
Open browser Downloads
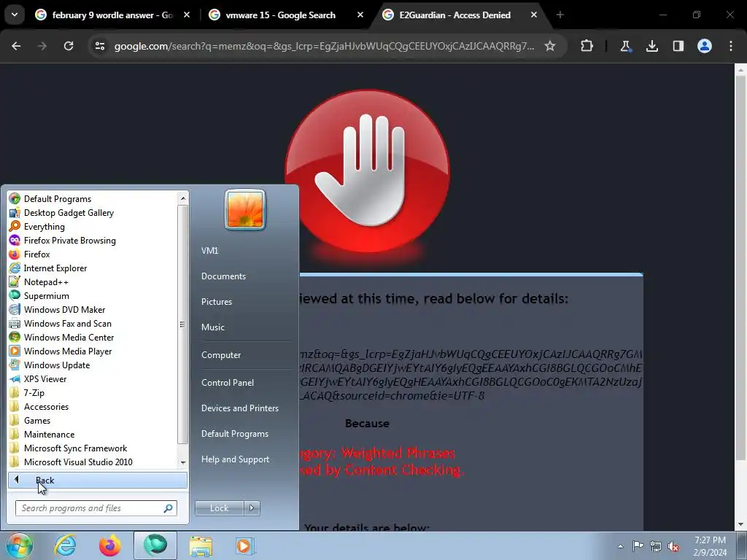click(652, 46)
